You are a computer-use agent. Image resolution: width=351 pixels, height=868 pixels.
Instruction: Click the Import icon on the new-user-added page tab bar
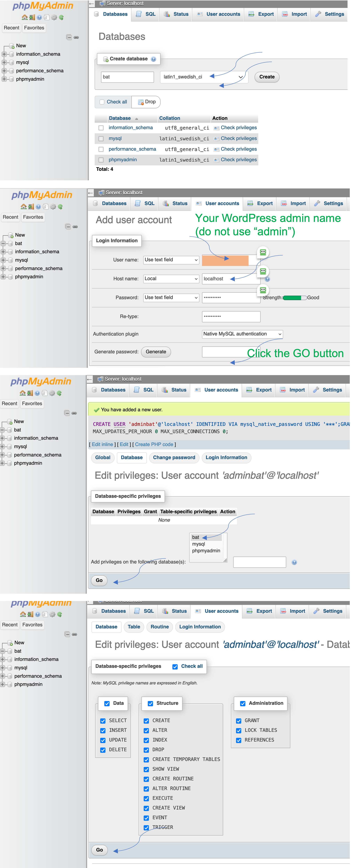coord(283,390)
